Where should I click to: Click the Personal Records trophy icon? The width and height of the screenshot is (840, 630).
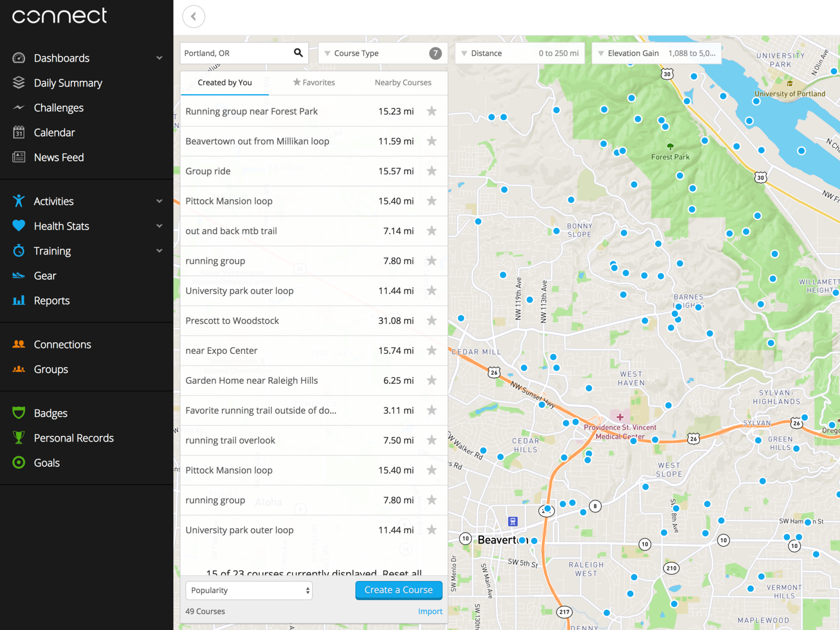coord(19,438)
